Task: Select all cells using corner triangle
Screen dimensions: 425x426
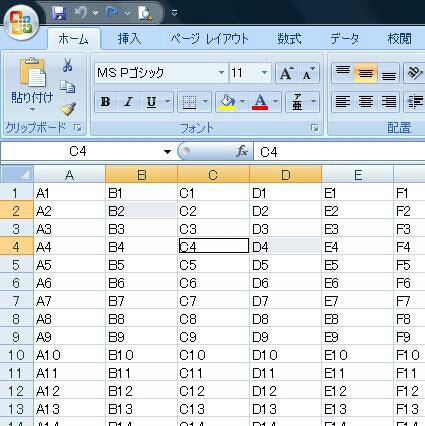Action: point(17,174)
